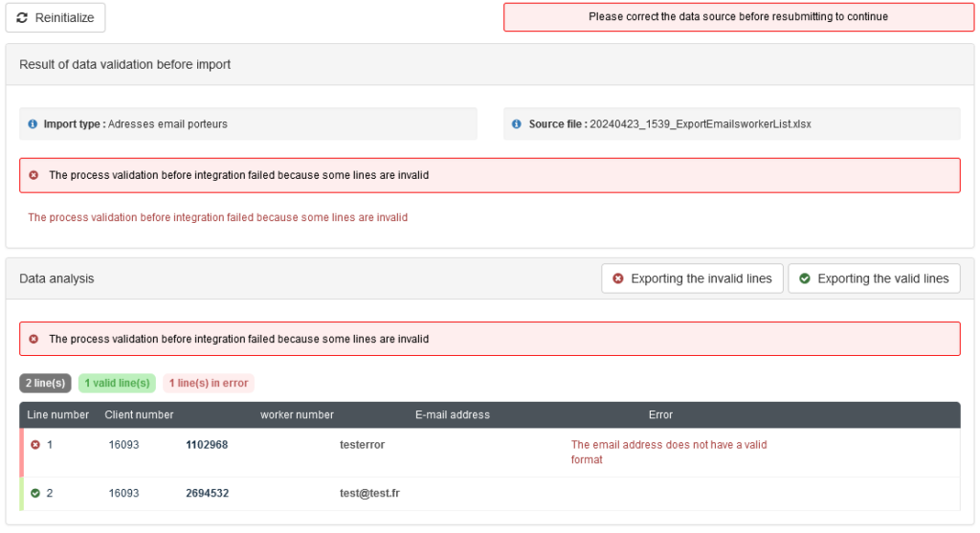The image size is (980, 533).
Task: Click the green check icon on Exporting valid lines
Action: [x=805, y=278]
